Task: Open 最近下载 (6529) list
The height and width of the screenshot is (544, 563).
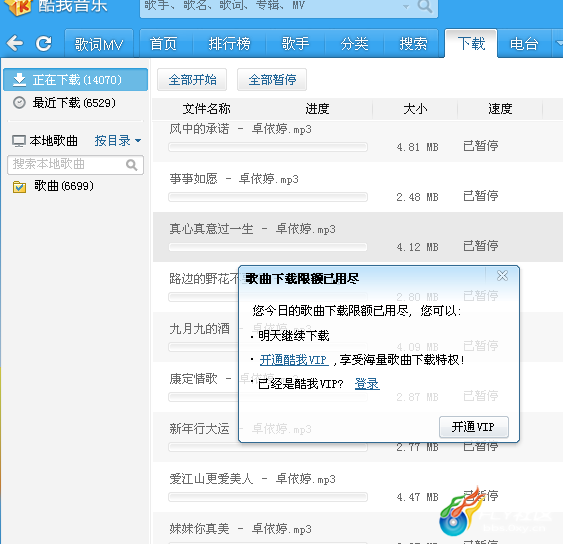Action: tap(74, 103)
